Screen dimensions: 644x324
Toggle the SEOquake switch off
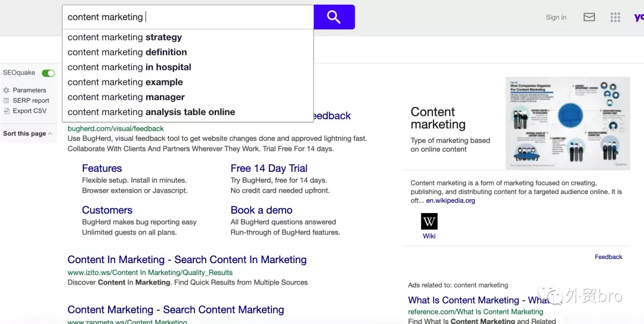point(48,73)
